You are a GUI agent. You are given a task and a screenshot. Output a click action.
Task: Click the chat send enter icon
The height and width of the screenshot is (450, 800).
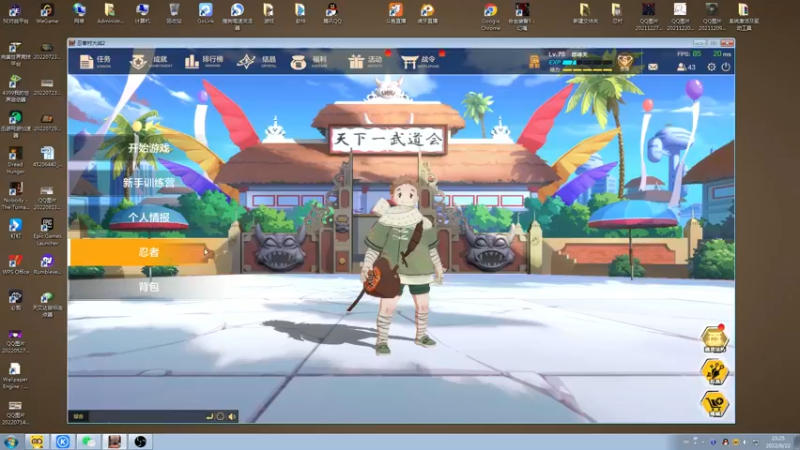point(209,416)
